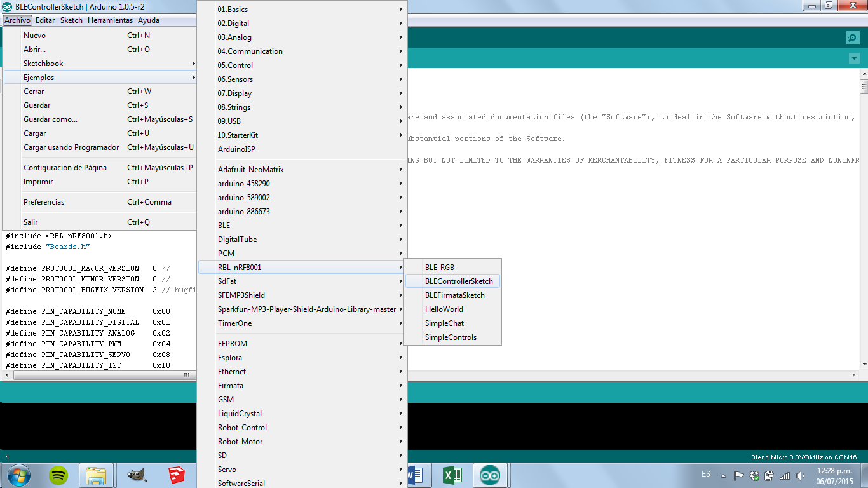Screen dimensions: 868x488
Task: Open the SimpleChat example
Action: pyautogui.click(x=453, y=323)
